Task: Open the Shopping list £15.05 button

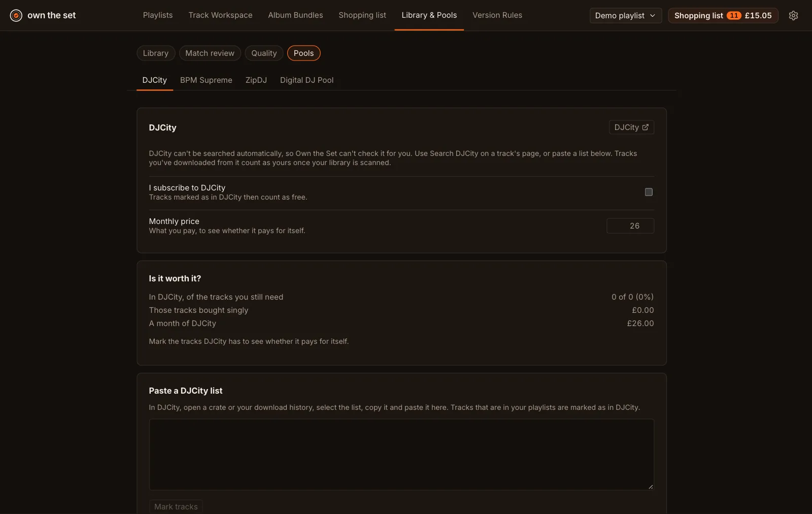Action: click(723, 16)
